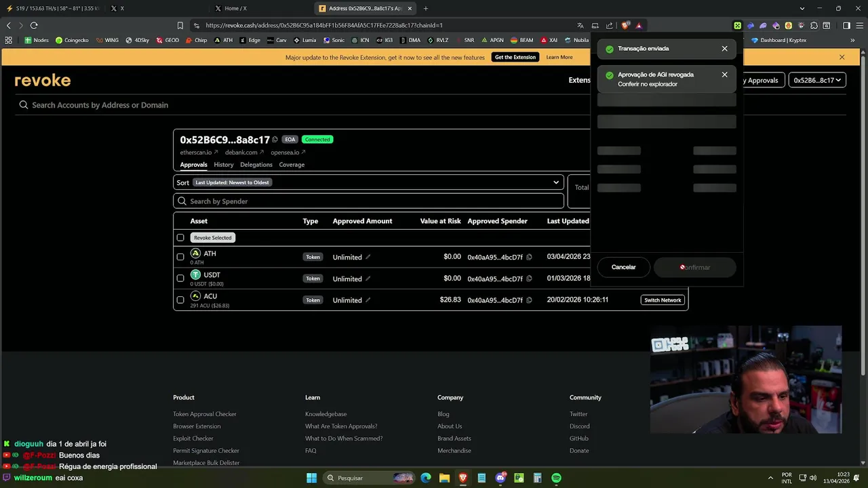Open Microsoft Edge from the taskbar
Image resolution: width=868 pixels, height=488 pixels.
point(426,478)
